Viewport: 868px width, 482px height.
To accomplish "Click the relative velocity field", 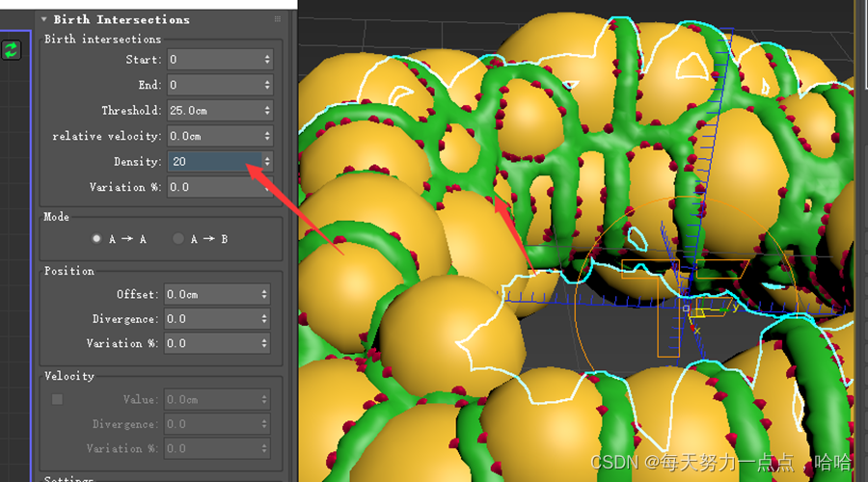I will click(x=214, y=136).
